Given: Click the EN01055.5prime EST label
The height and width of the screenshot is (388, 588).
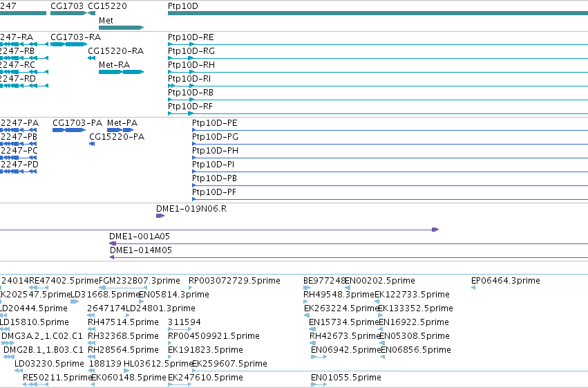Looking at the screenshot, I should click(346, 378).
